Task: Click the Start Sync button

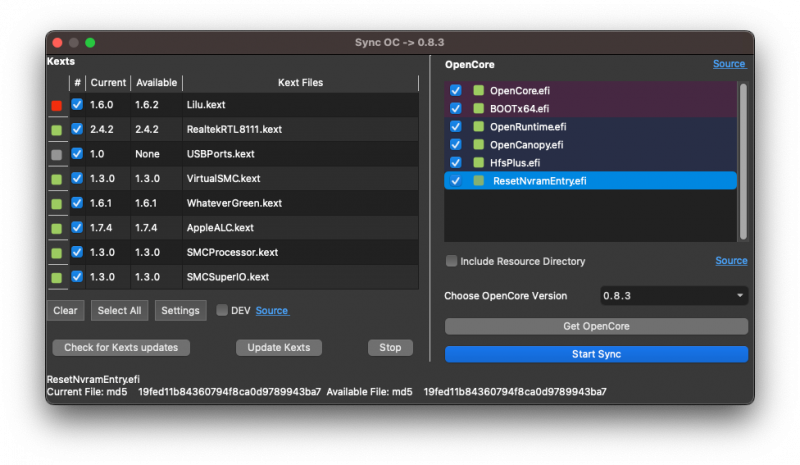Action: pos(596,354)
